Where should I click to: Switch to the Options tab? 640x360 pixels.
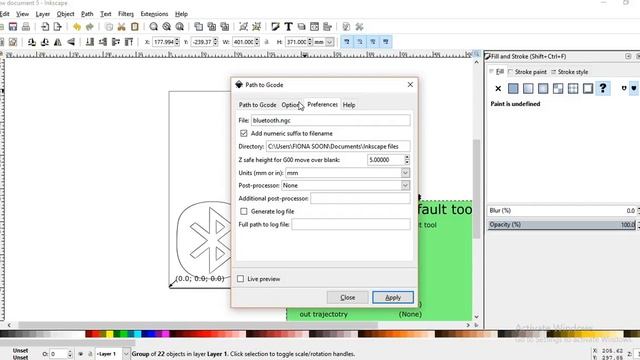click(x=291, y=105)
